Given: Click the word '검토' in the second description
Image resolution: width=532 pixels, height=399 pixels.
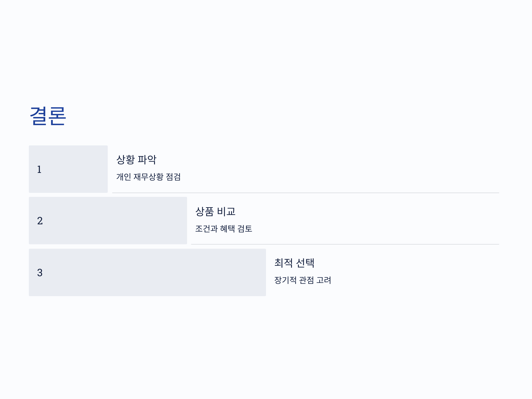Looking at the screenshot, I should point(245,229).
